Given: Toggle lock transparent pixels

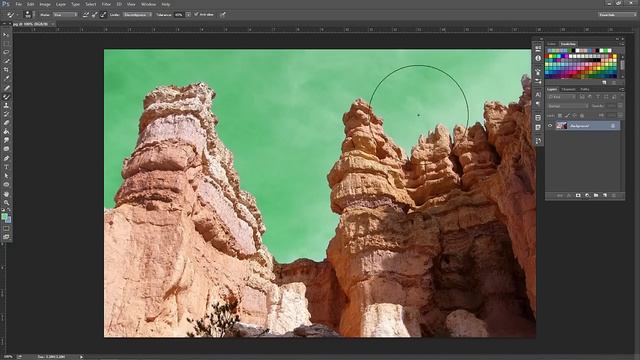Looking at the screenshot, I should click(560, 116).
